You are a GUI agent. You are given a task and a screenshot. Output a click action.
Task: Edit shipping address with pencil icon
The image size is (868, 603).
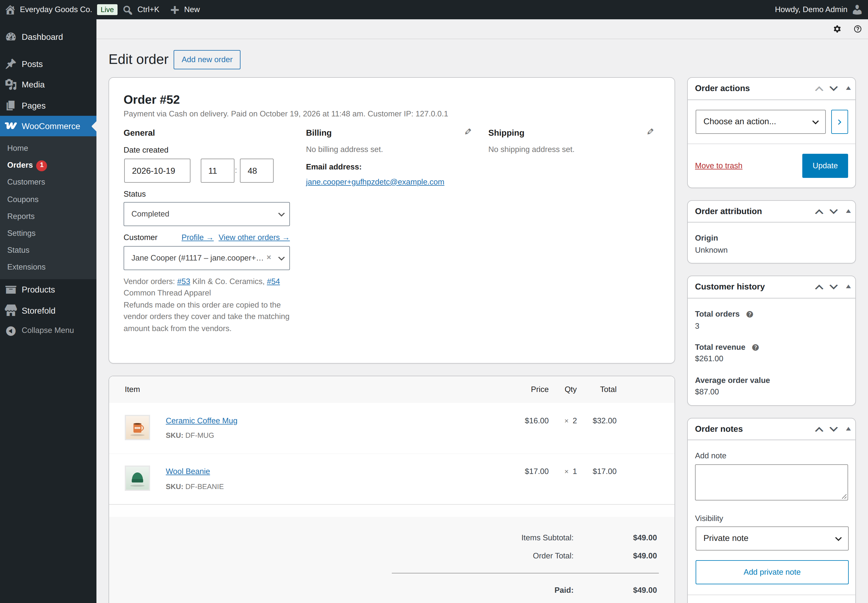tap(650, 132)
